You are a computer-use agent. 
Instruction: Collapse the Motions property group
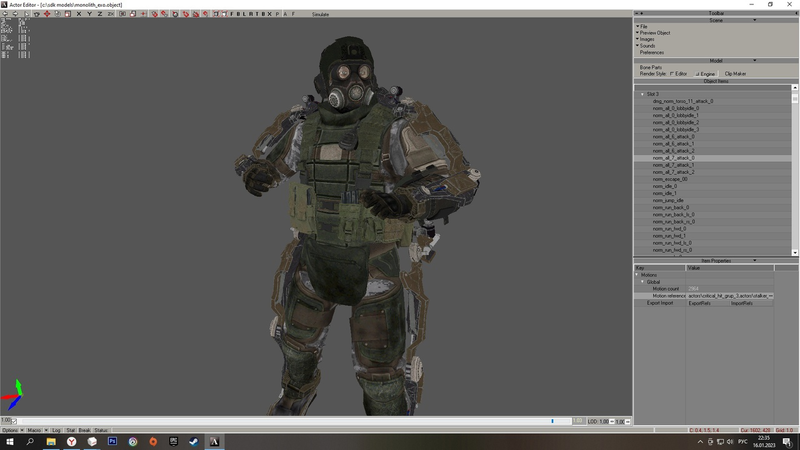(637, 275)
